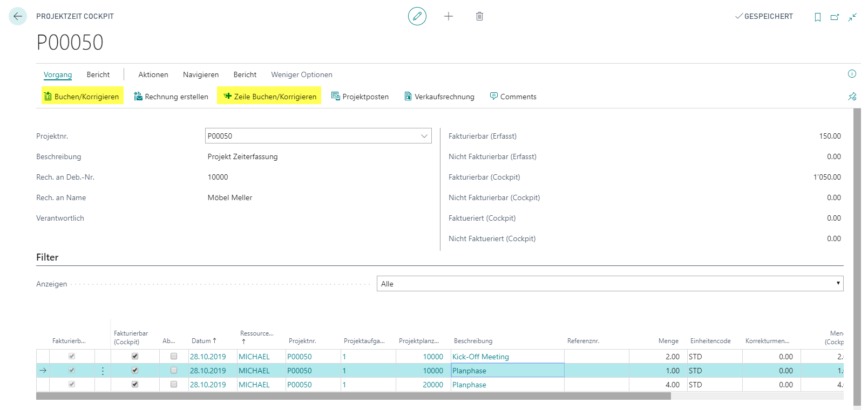868x410 pixels.
Task: Click Rechnung erstellen
Action: [171, 97]
